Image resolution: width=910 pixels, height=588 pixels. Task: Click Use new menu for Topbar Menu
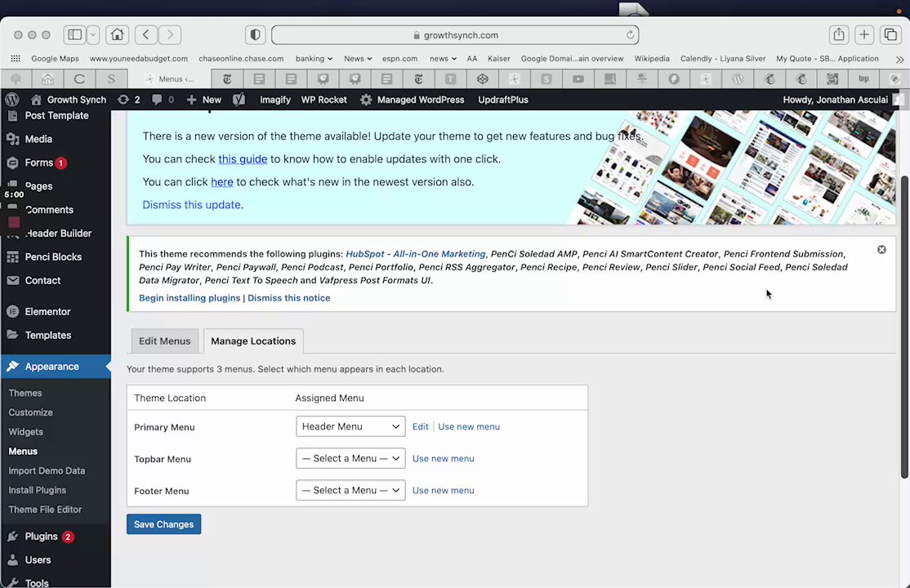[x=443, y=459]
